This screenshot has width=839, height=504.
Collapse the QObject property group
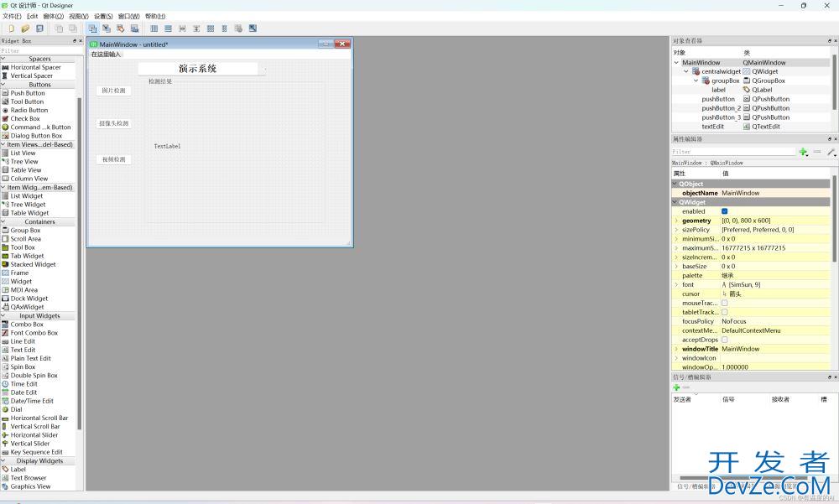[675, 184]
